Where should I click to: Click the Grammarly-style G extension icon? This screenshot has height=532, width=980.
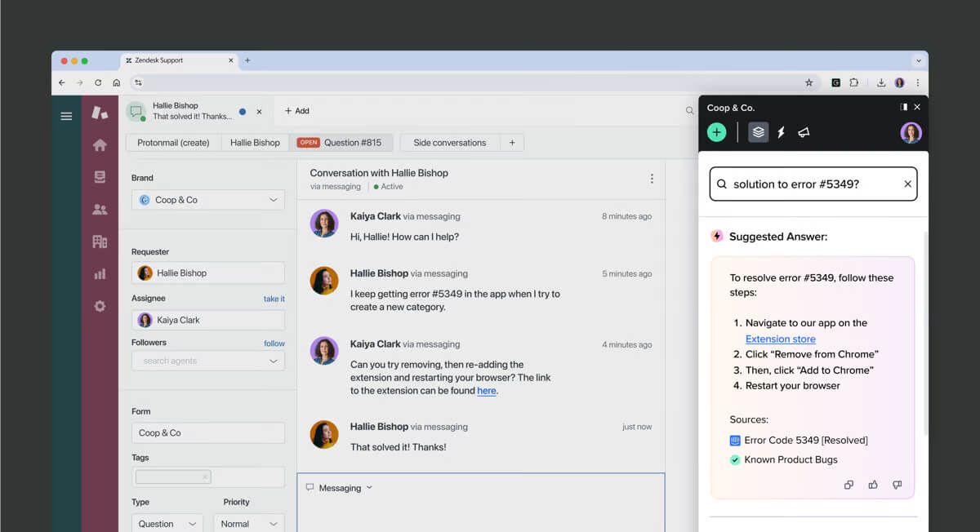coord(836,82)
